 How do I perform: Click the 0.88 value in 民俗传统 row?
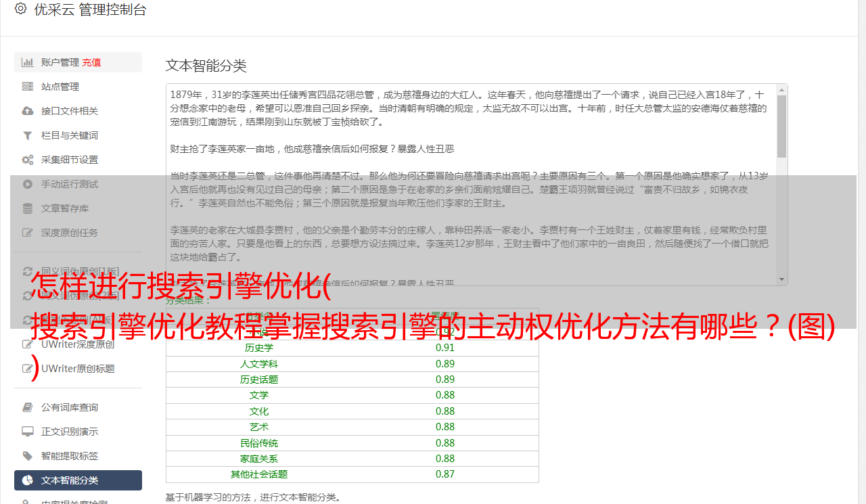click(x=445, y=443)
